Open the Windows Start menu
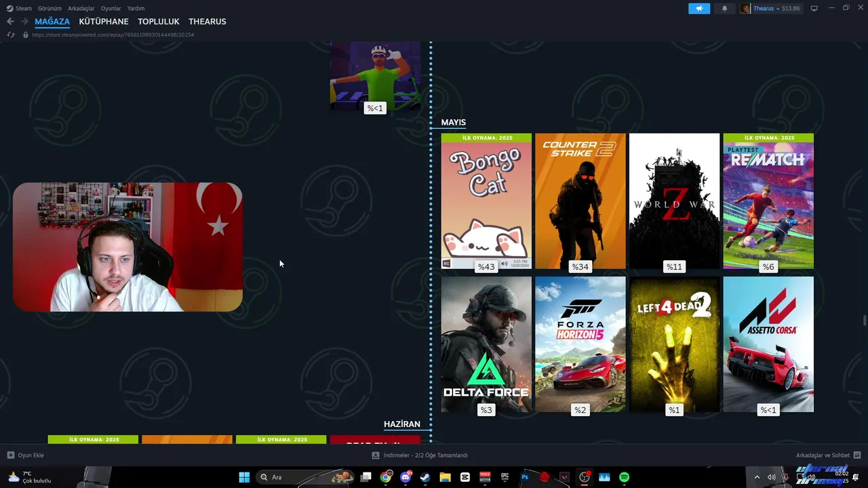 (244, 477)
